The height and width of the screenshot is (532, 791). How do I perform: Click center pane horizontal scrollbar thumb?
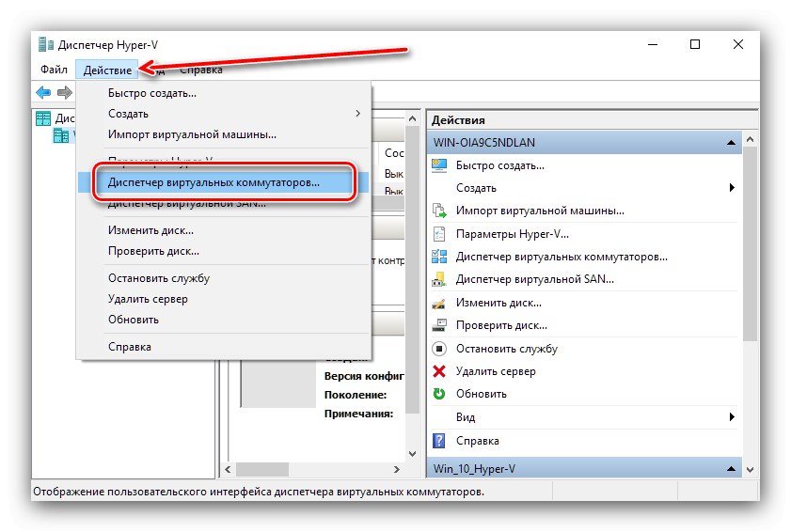click(262, 469)
